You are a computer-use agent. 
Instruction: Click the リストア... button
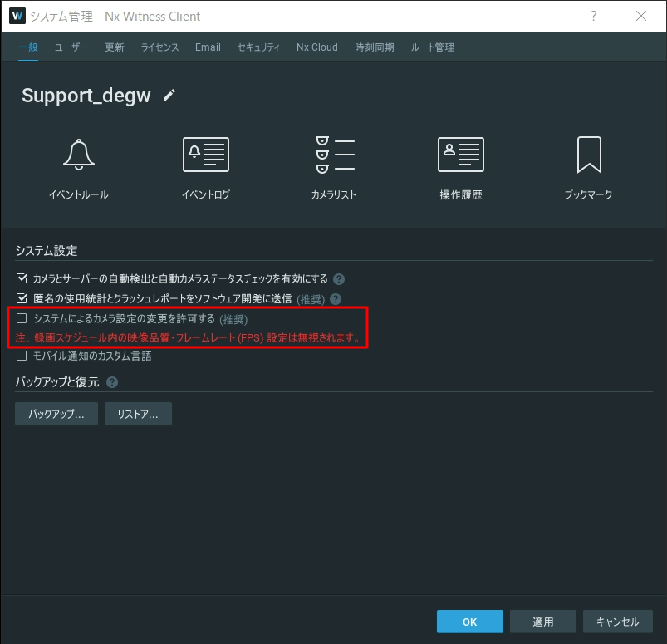coord(138,414)
